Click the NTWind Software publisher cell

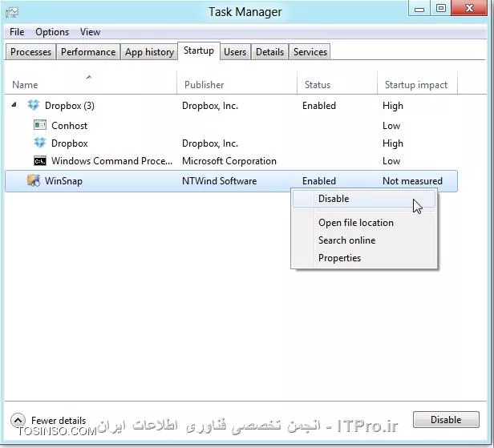coord(220,181)
